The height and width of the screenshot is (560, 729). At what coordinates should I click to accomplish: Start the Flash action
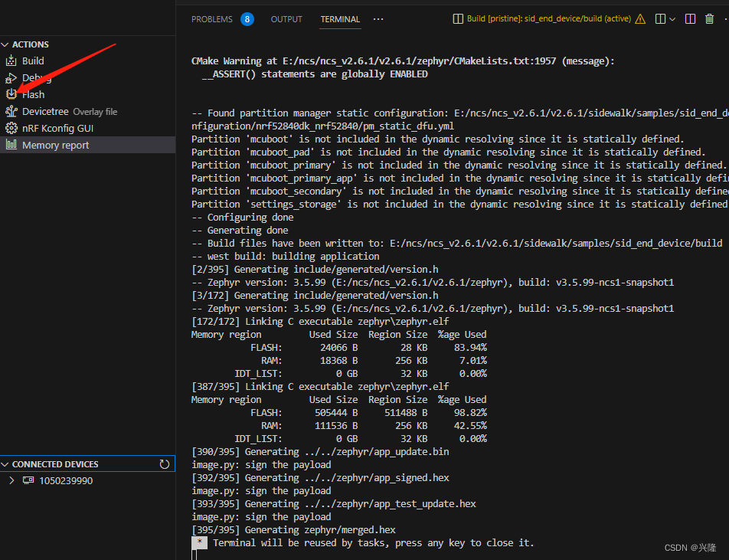34,94
